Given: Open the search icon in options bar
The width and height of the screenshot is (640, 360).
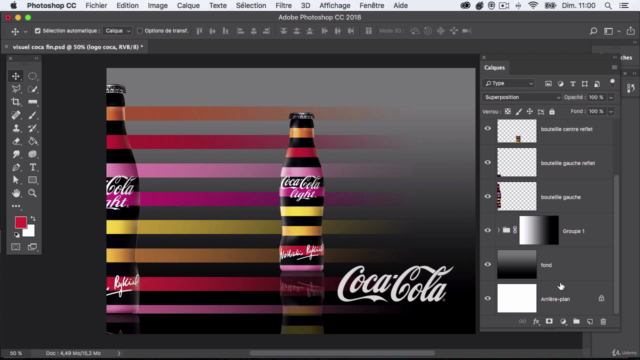Looking at the screenshot, I should click(x=593, y=31).
